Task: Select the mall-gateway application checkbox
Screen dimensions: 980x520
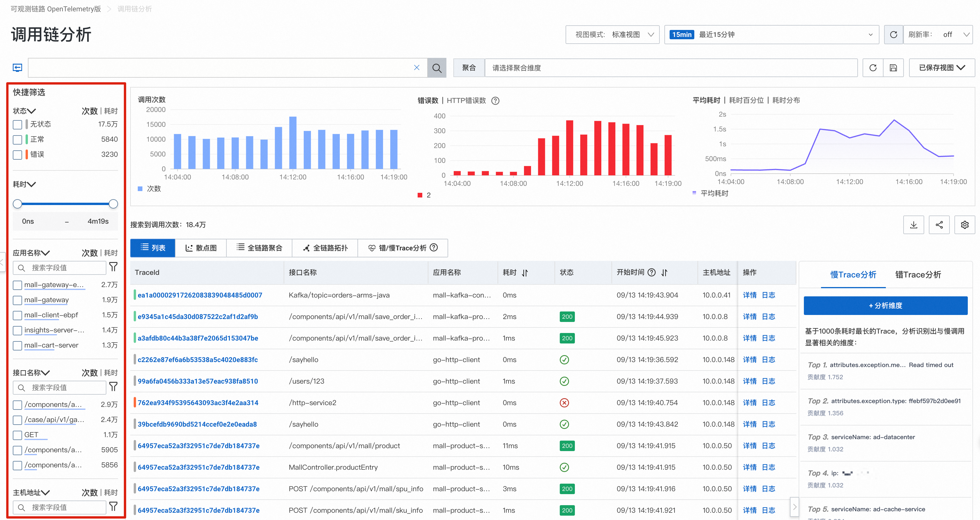Action: click(x=17, y=300)
